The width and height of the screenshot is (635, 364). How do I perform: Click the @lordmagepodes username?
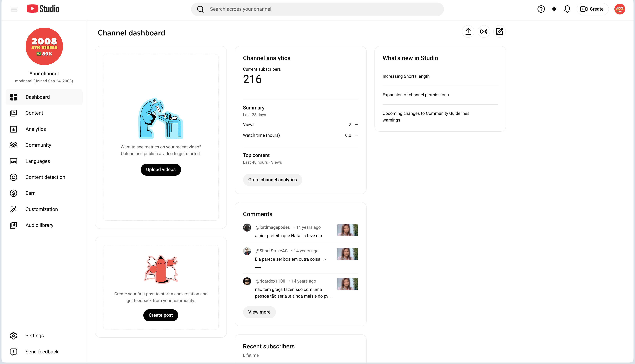pos(272,227)
